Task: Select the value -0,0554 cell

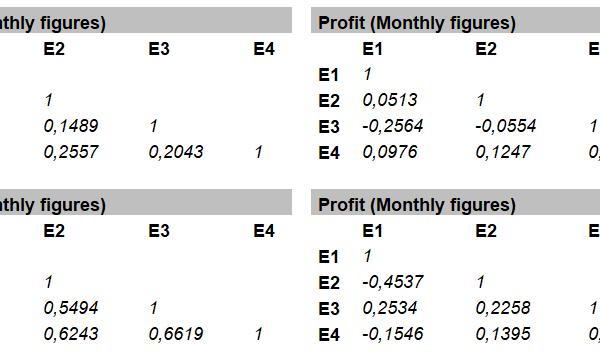Action: 505,126
